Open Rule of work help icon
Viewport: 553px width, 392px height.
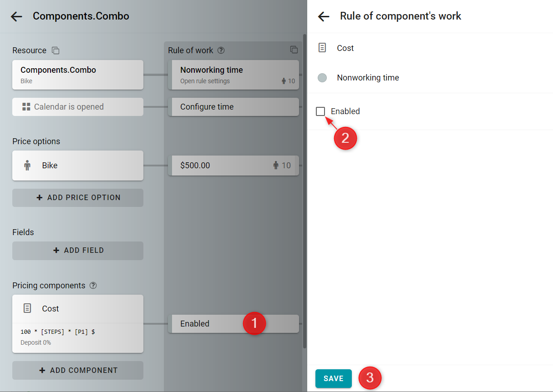click(x=221, y=50)
